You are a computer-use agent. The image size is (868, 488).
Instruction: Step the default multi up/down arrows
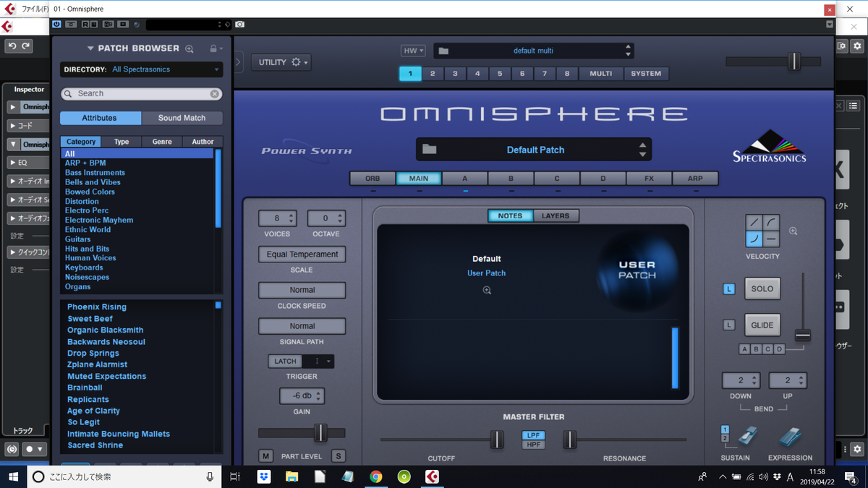click(628, 51)
